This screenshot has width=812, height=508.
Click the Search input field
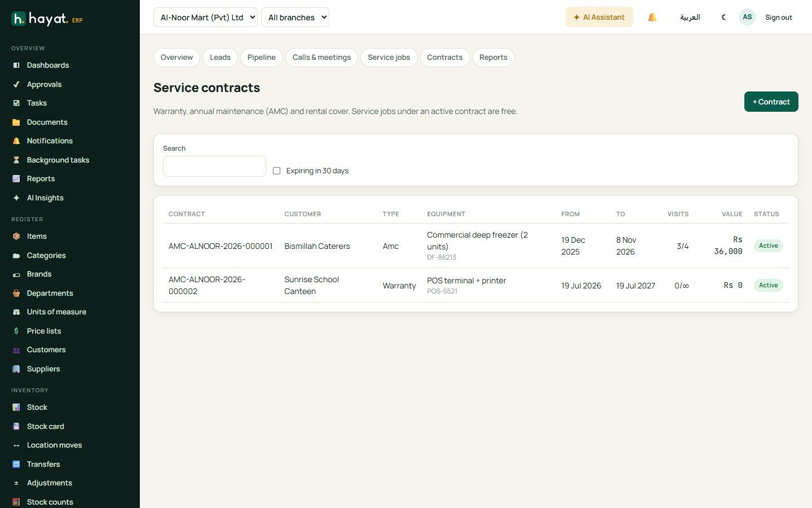point(214,167)
